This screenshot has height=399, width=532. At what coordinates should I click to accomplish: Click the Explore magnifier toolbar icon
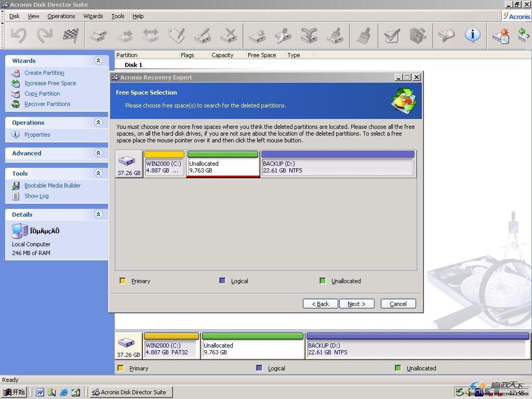(446, 36)
